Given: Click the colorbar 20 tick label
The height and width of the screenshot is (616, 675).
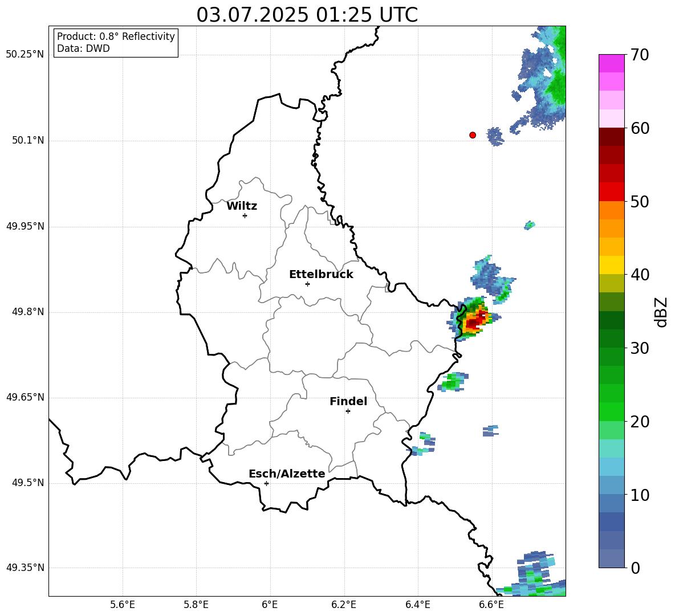Looking at the screenshot, I should pyautogui.click(x=640, y=422).
